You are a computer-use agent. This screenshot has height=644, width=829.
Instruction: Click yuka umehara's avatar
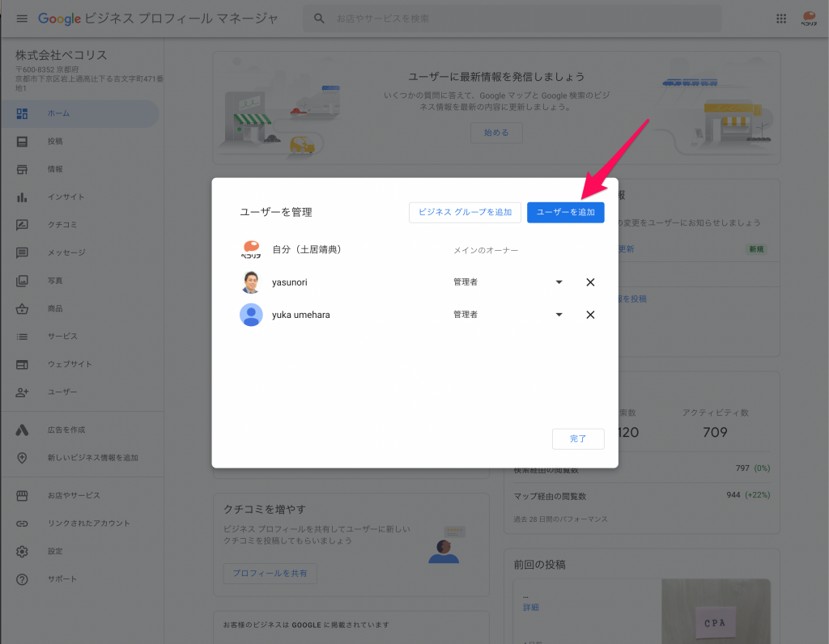[251, 315]
